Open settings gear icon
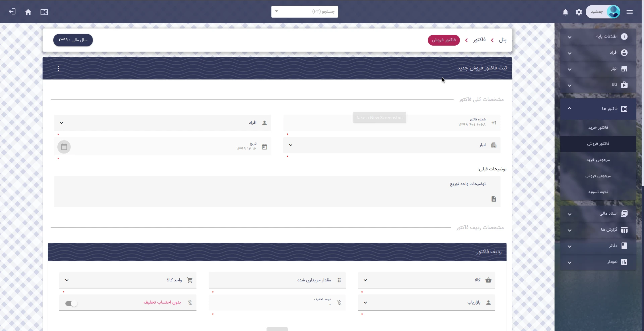Image resolution: width=644 pixels, height=331 pixels. (x=579, y=12)
